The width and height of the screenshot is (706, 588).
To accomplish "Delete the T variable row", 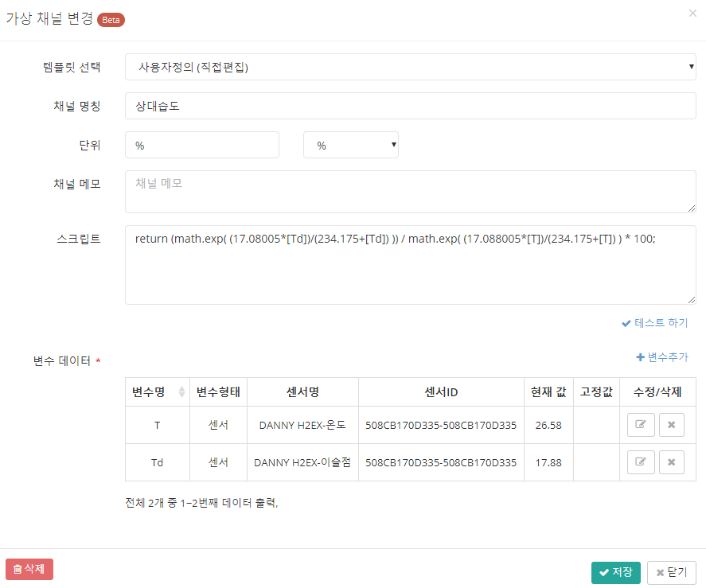I will point(671,425).
